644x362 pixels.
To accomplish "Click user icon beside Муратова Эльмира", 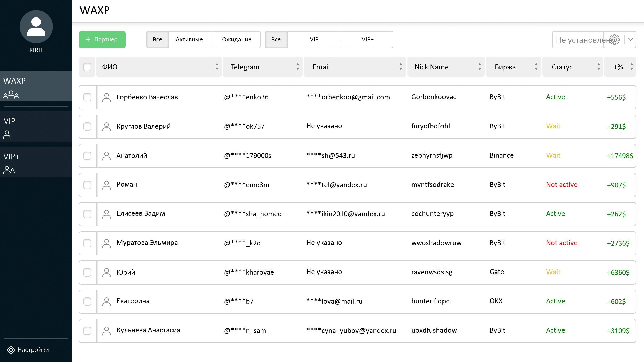I will (x=106, y=243).
